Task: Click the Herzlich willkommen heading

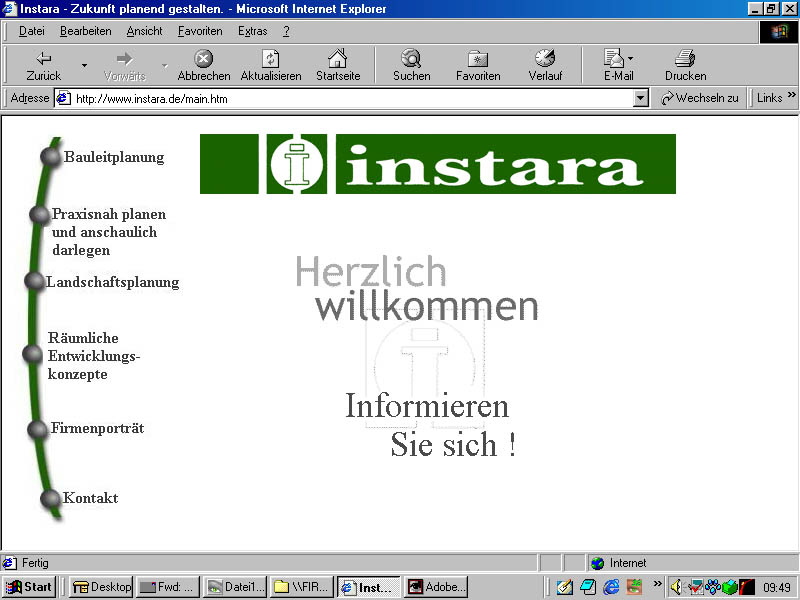Action: 416,289
